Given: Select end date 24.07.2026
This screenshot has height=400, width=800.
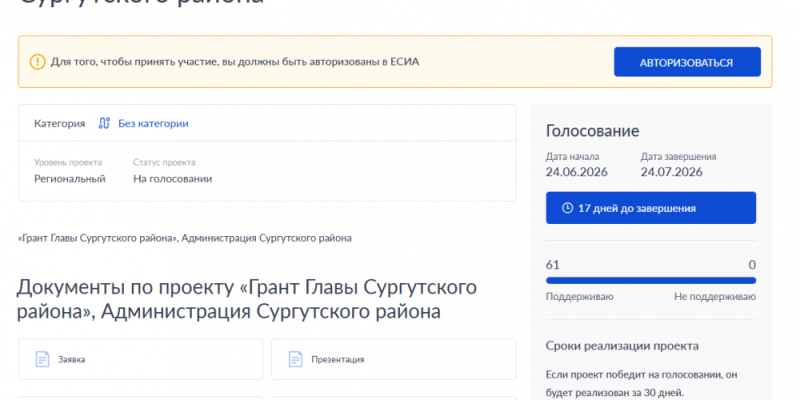Looking at the screenshot, I should (x=671, y=172).
